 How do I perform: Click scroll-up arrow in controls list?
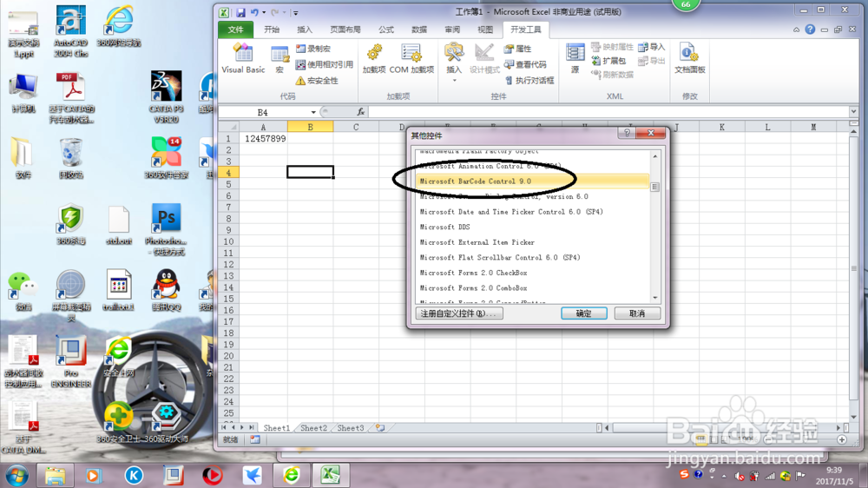point(655,157)
